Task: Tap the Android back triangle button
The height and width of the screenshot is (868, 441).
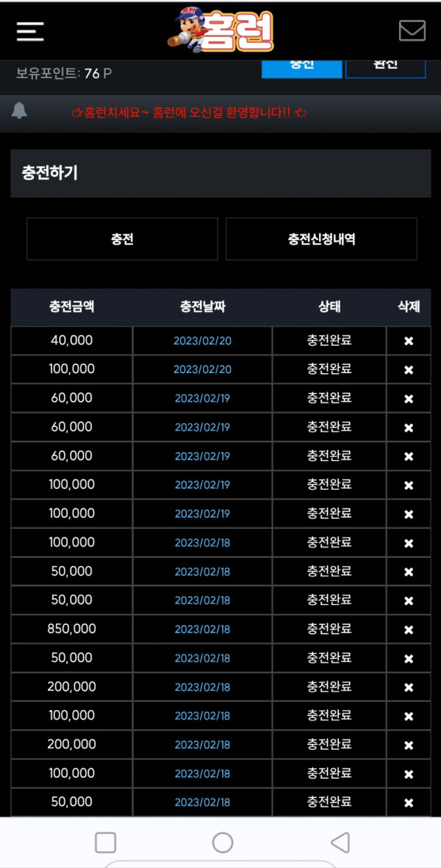Action: [x=340, y=842]
